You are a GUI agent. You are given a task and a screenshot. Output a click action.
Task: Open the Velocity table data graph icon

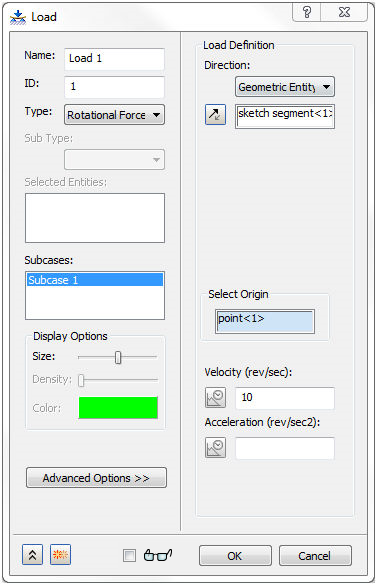(x=215, y=397)
